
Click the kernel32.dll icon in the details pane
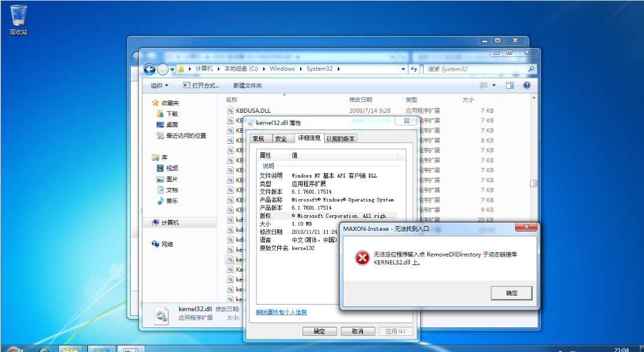pos(161,314)
